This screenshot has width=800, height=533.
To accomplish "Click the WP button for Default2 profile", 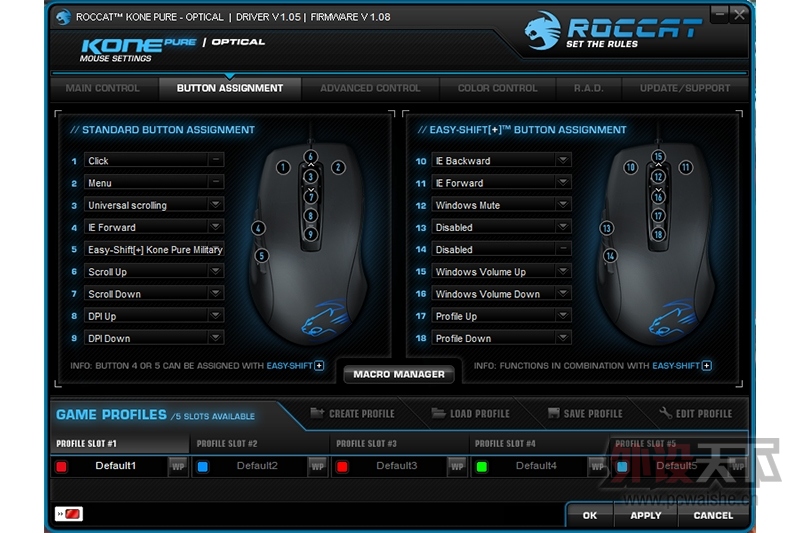I will point(317,466).
